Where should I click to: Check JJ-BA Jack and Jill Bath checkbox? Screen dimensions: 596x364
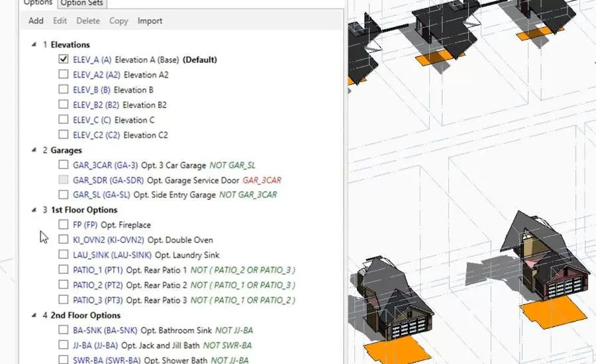64,345
